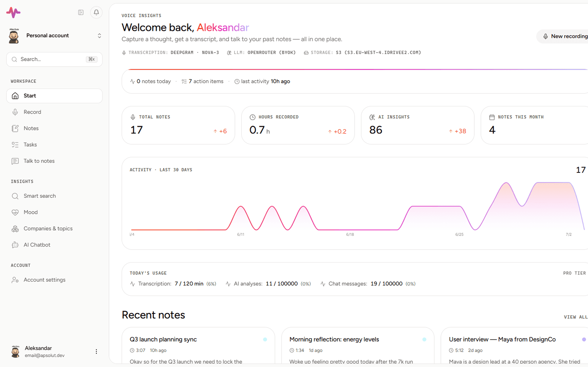Go to Notes in sidebar
The image size is (588, 367).
[x=54, y=128]
